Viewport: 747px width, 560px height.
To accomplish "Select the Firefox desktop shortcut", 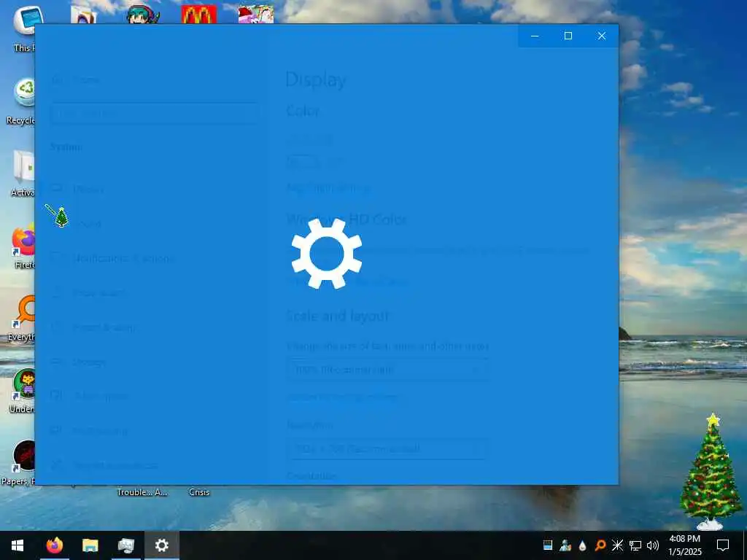I will 23,248.
